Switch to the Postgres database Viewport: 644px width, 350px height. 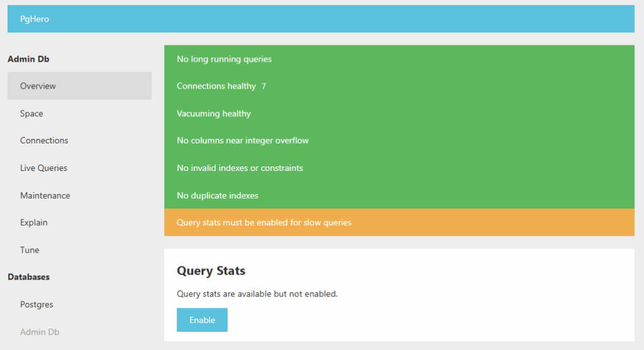(x=36, y=305)
